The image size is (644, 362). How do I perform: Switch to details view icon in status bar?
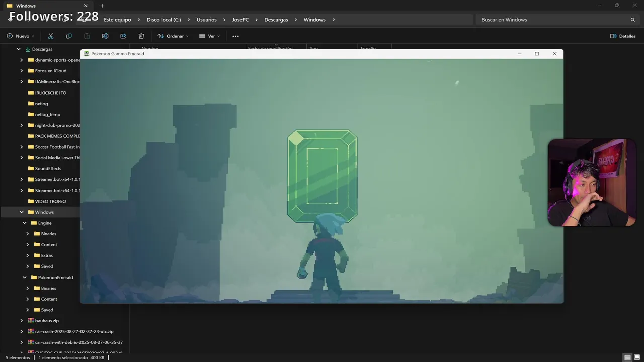point(627,357)
